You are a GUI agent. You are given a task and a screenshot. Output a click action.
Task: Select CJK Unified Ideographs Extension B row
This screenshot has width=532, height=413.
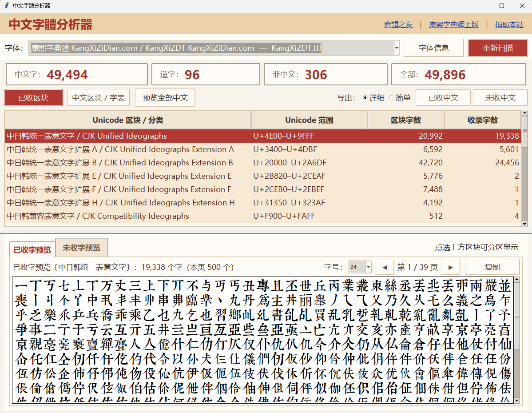pos(263,163)
